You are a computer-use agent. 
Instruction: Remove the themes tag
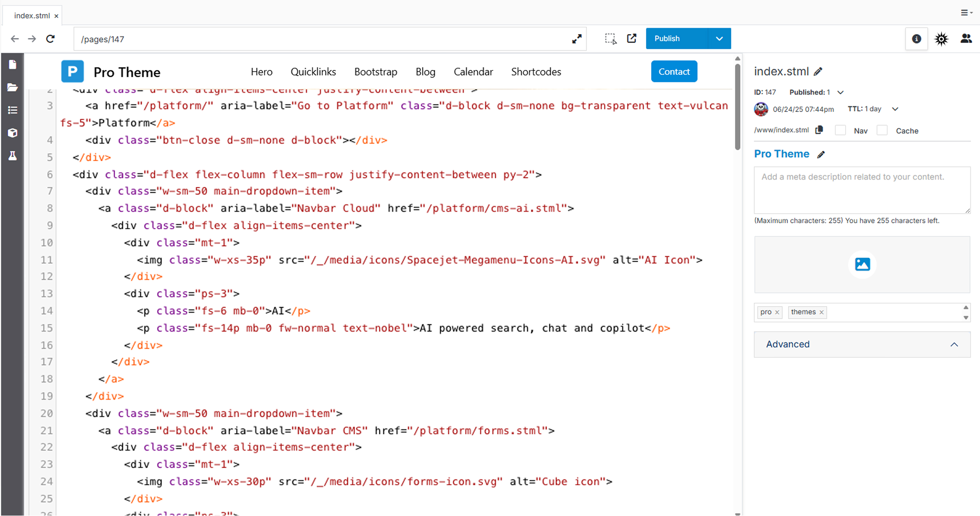(821, 312)
